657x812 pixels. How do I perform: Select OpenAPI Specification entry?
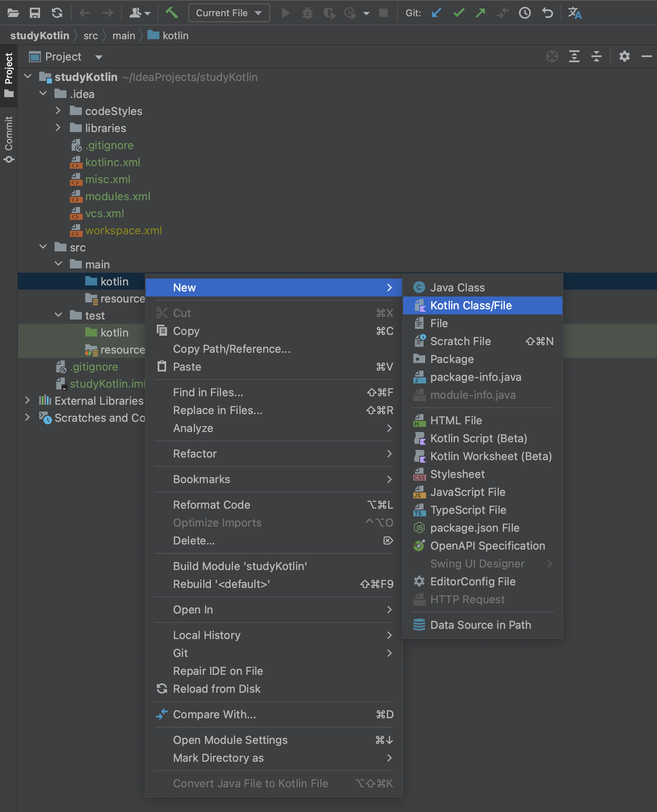coord(482,546)
